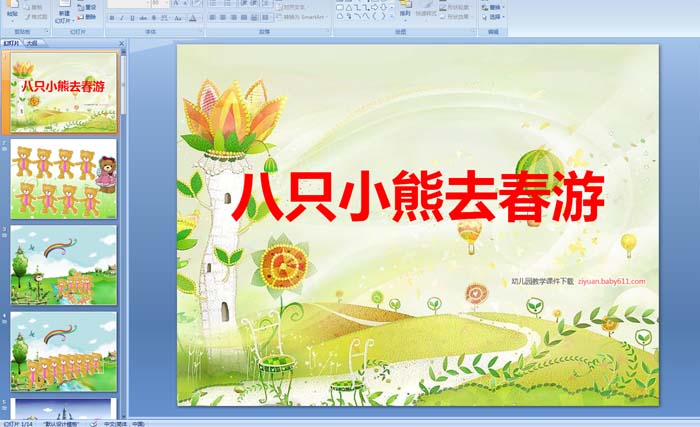Open the Font Color dropdown

[x=199, y=18]
